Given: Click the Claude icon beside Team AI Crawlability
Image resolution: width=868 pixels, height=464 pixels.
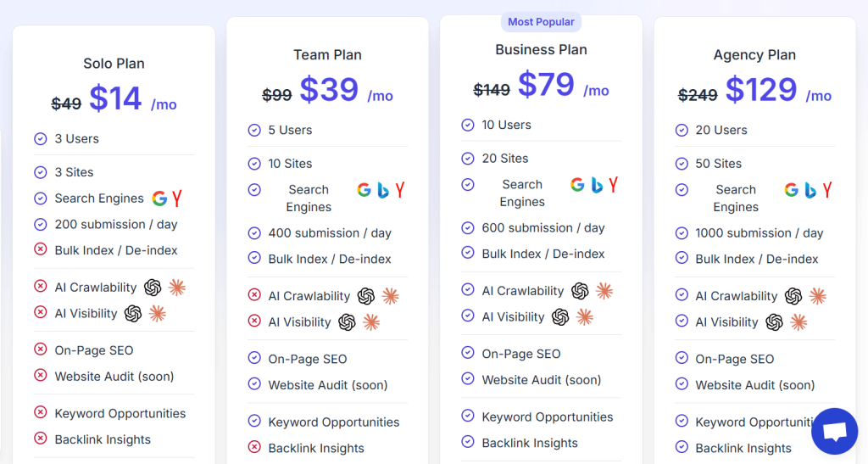Looking at the screenshot, I should [x=391, y=296].
